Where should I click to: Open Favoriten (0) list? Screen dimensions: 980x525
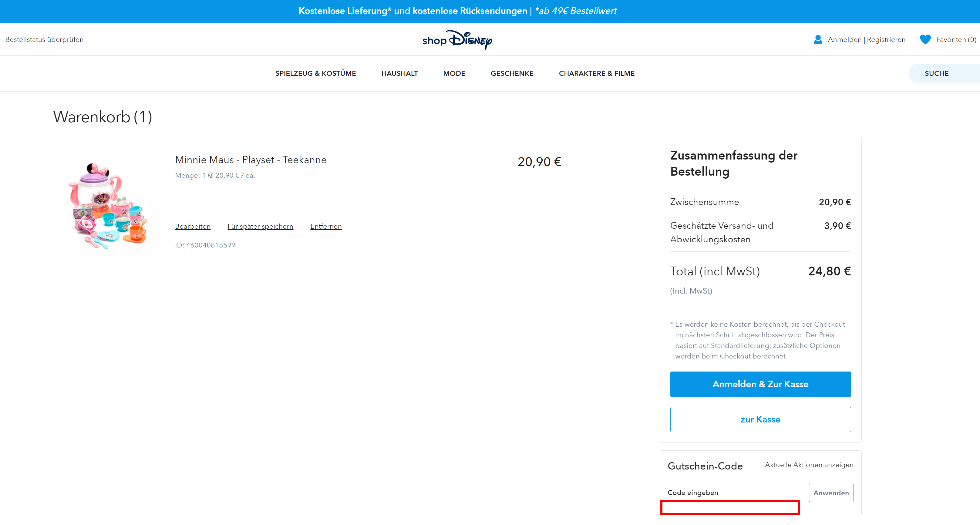coord(956,39)
